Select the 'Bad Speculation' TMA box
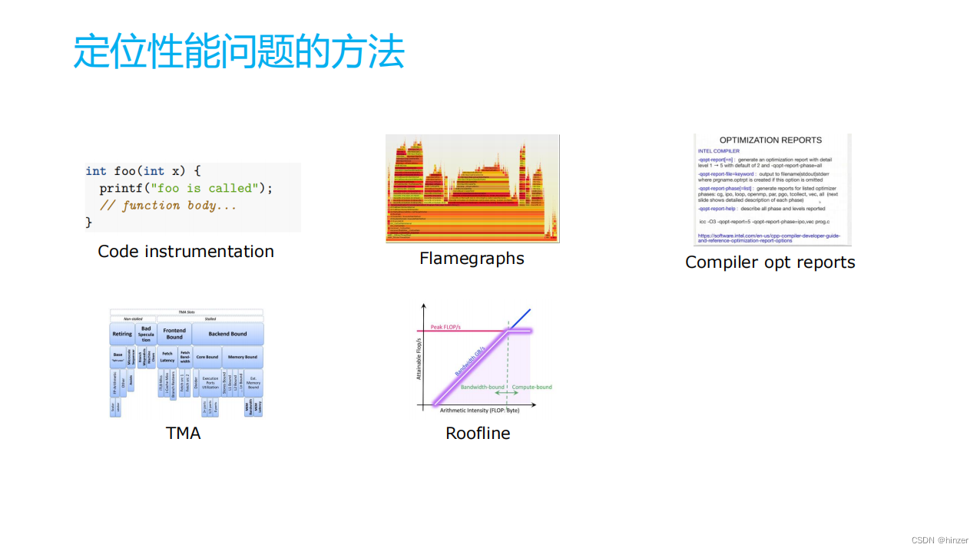This screenshot has width=980, height=551. pos(146,334)
